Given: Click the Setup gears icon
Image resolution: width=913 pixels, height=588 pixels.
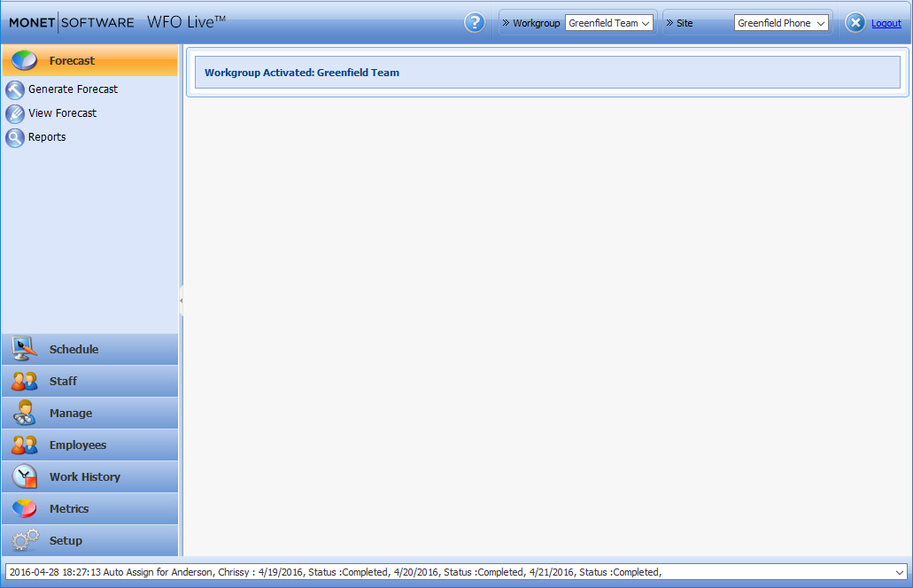Looking at the screenshot, I should tap(24, 540).
